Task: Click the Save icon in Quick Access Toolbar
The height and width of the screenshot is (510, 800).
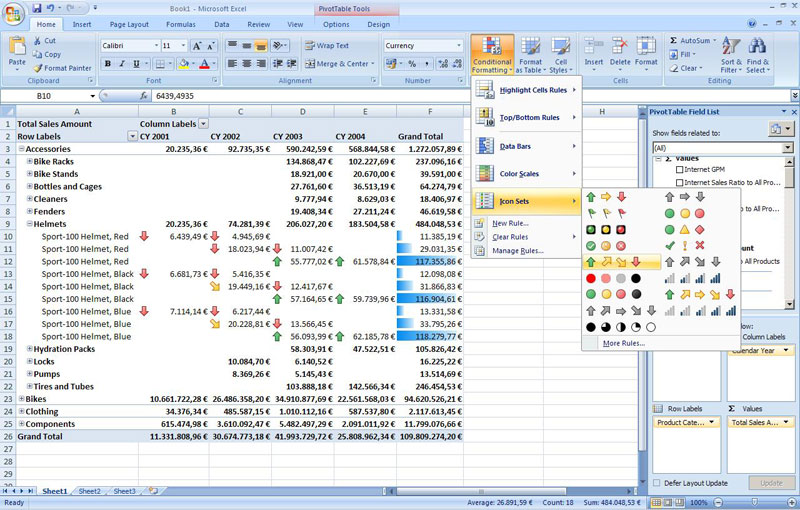Action: tap(37, 9)
